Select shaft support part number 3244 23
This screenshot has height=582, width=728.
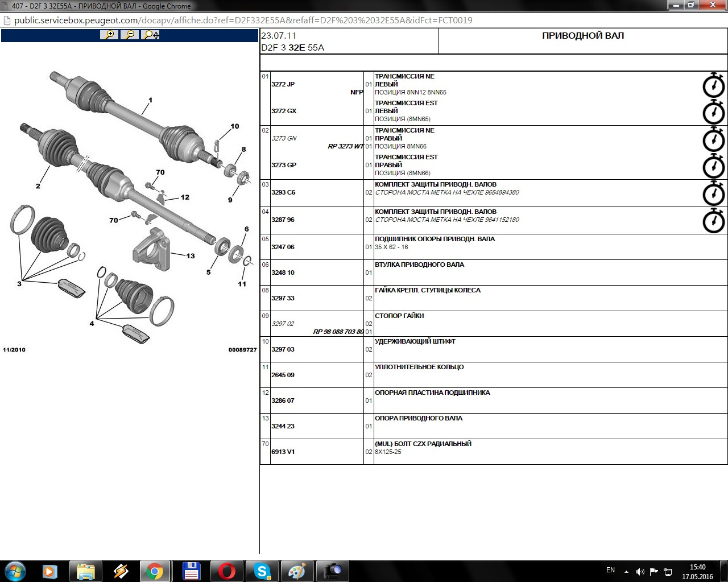click(283, 426)
